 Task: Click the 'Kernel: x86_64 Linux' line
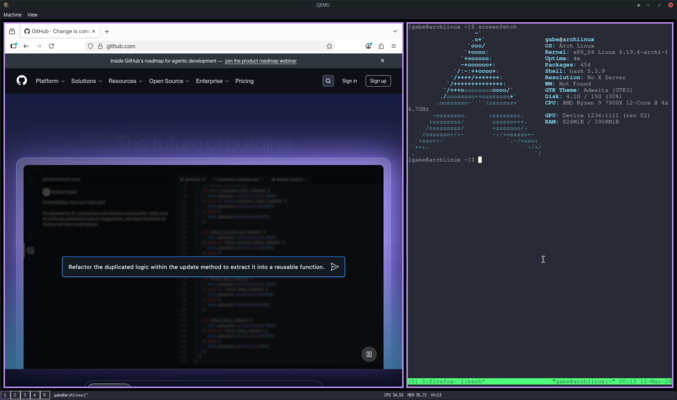[x=606, y=52]
